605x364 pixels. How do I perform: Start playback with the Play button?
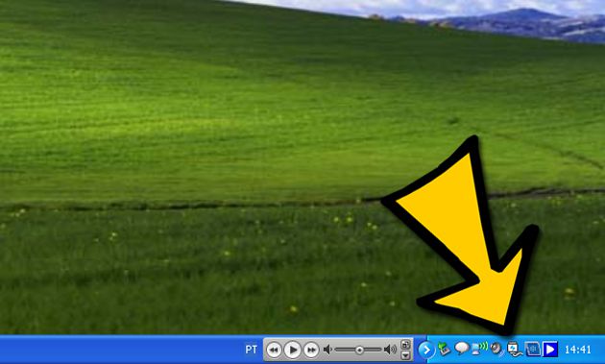293,351
